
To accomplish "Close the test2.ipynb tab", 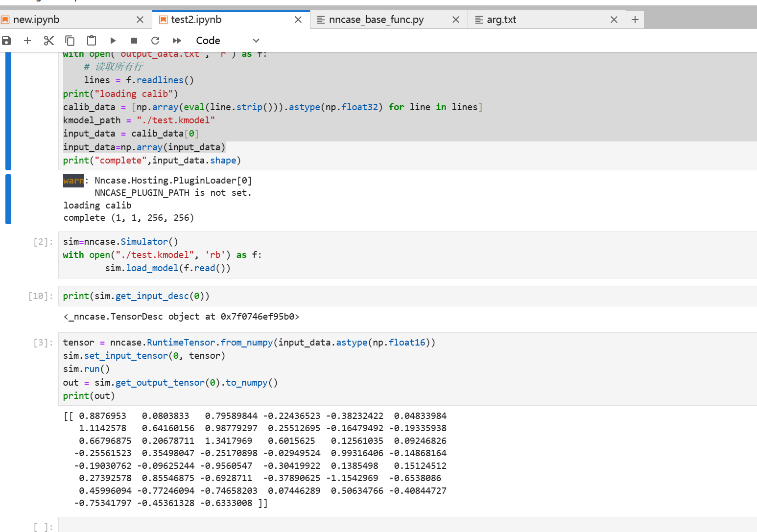I will point(298,20).
